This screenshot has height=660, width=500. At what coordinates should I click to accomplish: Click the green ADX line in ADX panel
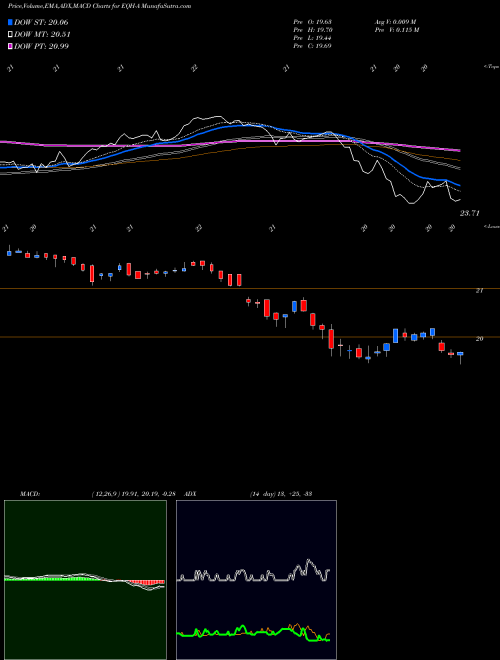[253, 632]
